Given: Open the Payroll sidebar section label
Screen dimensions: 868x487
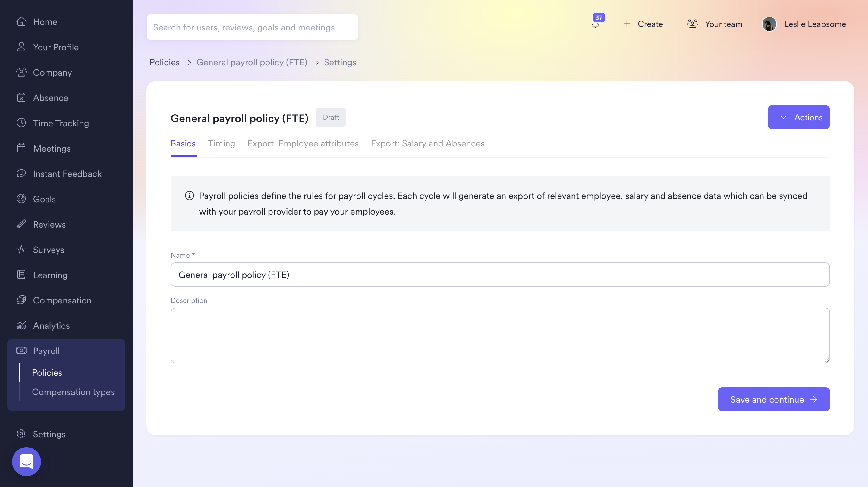Looking at the screenshot, I should tap(46, 350).
